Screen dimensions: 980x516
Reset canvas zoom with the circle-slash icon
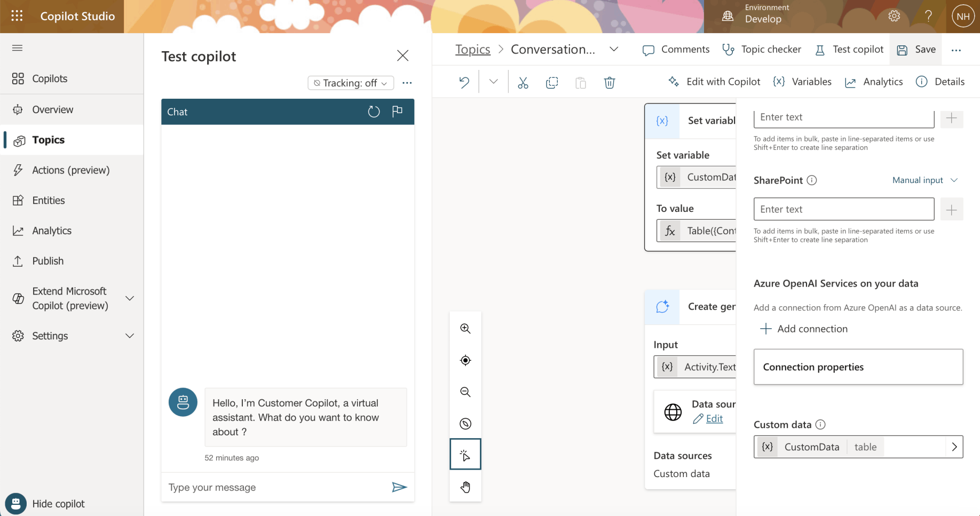click(465, 424)
